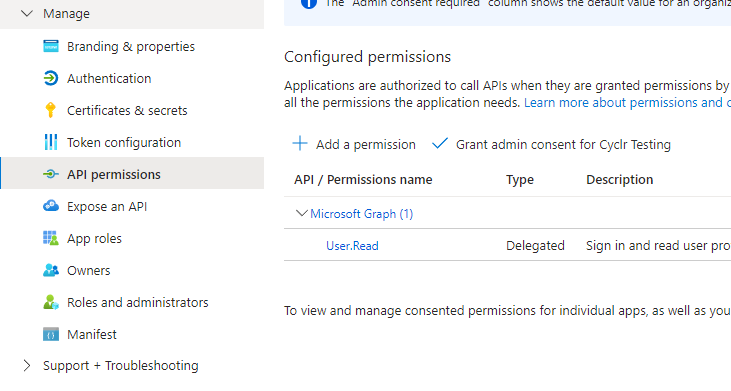Collapse the Microsoft Graph permissions group
Viewport: 731px width, 391px height.
[x=302, y=213]
